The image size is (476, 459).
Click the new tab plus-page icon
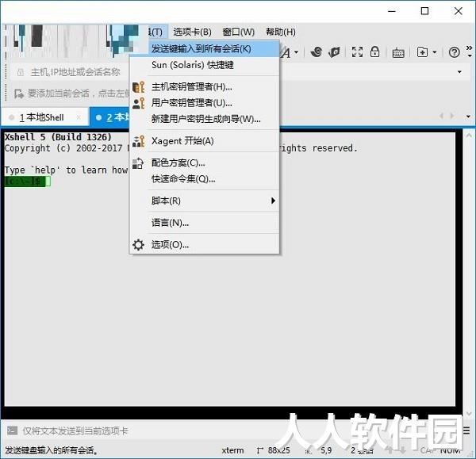tap(422, 52)
